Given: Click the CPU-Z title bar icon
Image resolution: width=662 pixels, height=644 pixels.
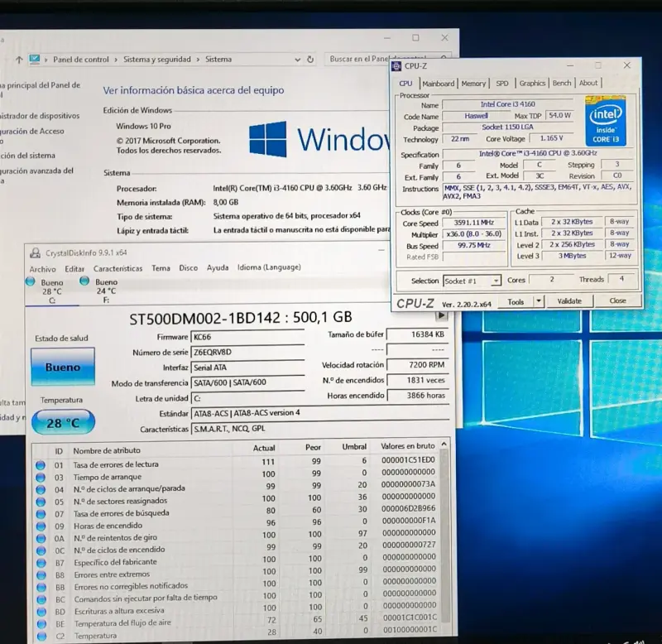Looking at the screenshot, I should pos(396,66).
